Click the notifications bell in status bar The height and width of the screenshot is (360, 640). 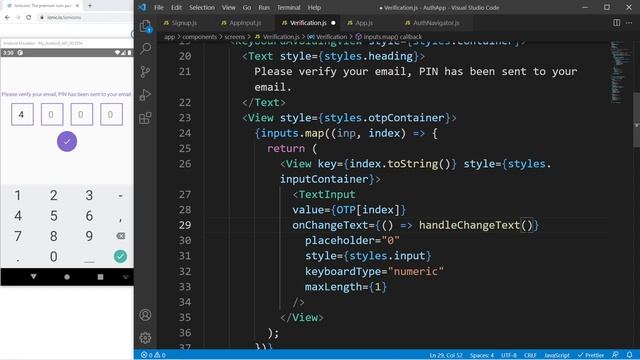[x=630, y=355]
